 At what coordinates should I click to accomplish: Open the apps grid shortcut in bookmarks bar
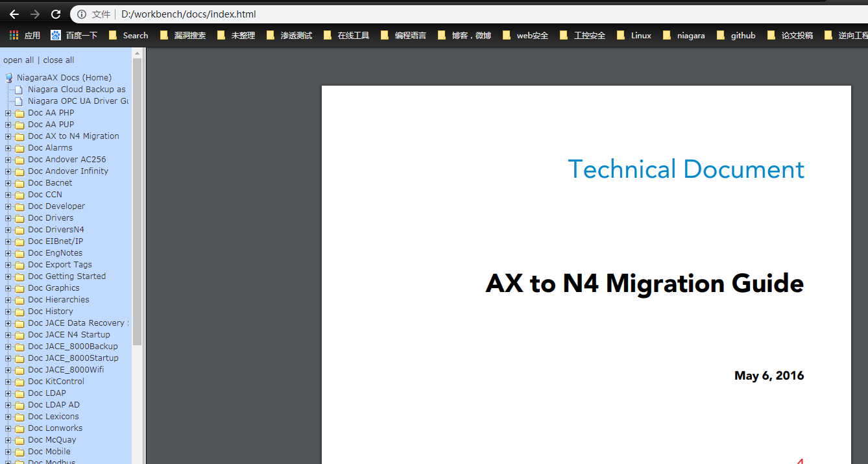[14, 35]
